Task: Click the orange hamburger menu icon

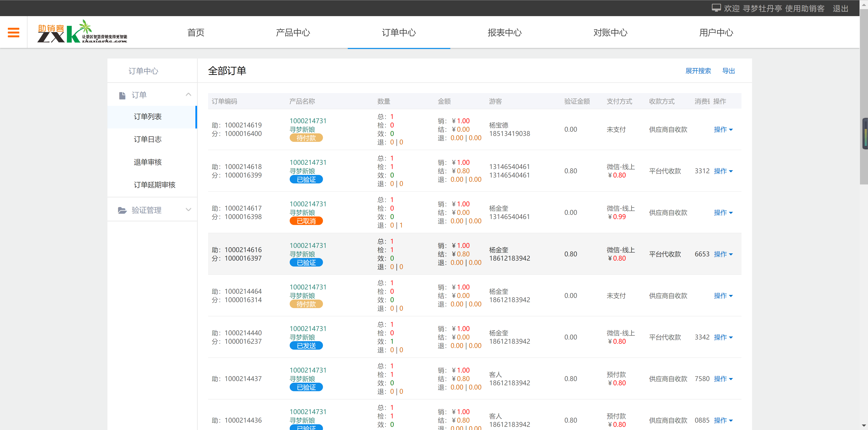Action: (14, 32)
